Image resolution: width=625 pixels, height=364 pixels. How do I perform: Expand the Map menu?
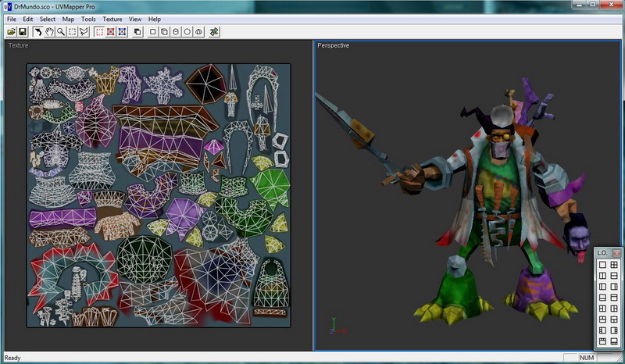[69, 19]
